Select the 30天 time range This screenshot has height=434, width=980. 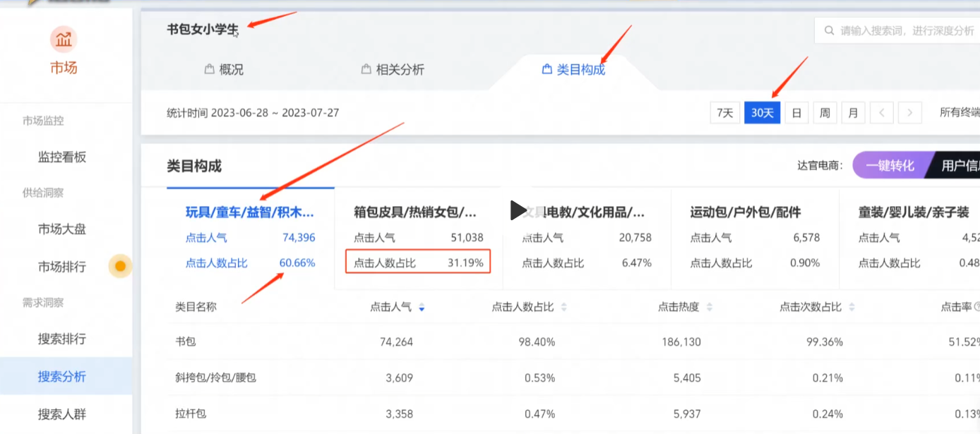click(762, 113)
